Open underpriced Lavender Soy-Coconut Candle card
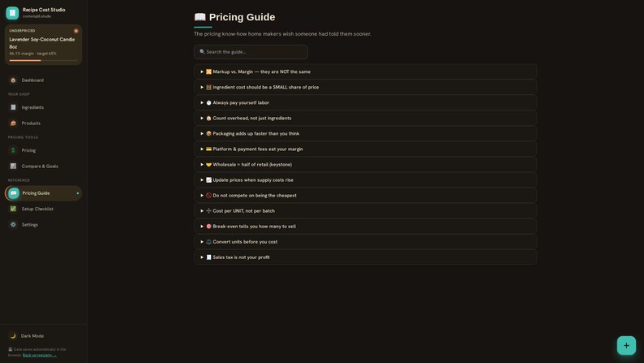Image resolution: width=644 pixels, height=363 pixels. point(43,45)
